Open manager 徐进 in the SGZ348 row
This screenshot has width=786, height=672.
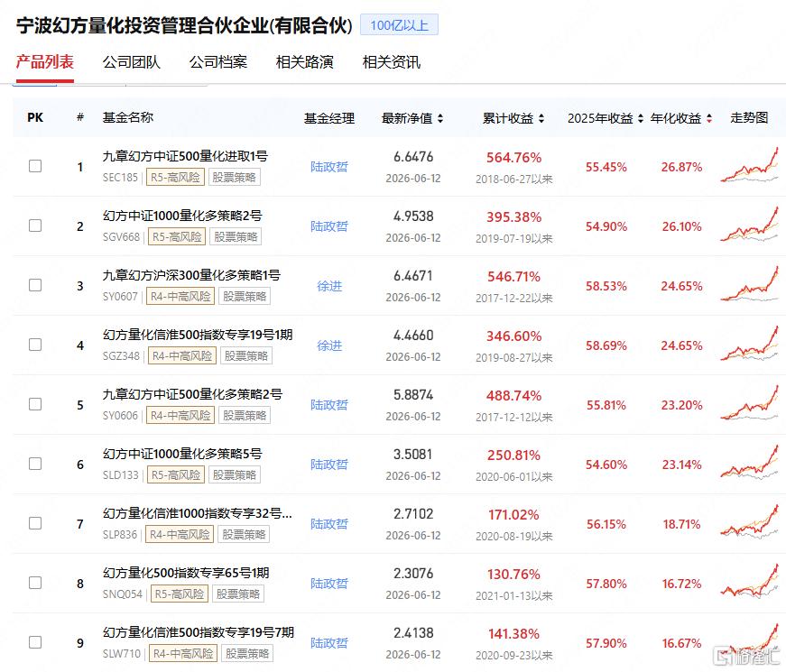(329, 345)
